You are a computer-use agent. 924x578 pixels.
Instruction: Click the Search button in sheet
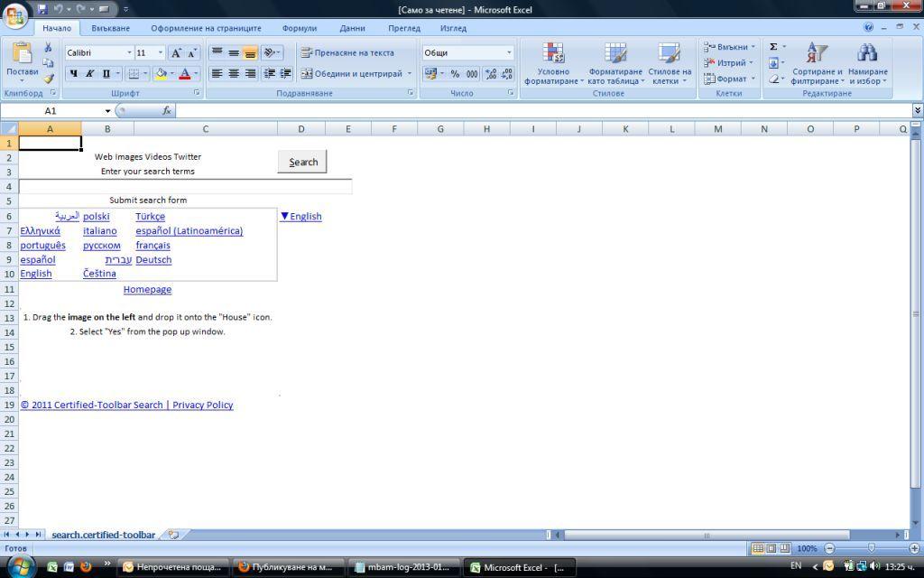[302, 162]
